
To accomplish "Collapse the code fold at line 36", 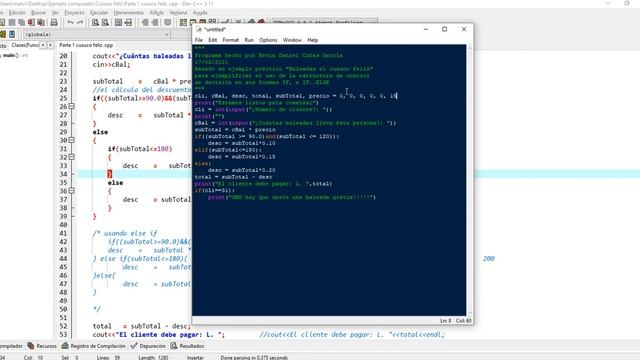I will [71, 191].
